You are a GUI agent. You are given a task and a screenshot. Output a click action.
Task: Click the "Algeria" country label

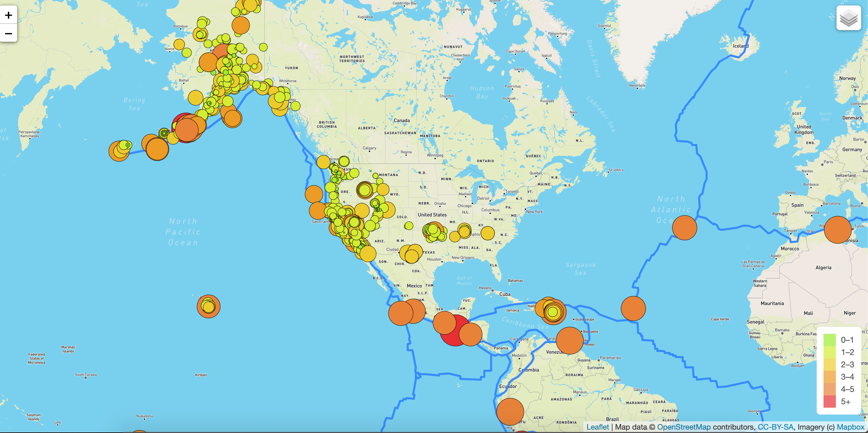click(x=823, y=267)
